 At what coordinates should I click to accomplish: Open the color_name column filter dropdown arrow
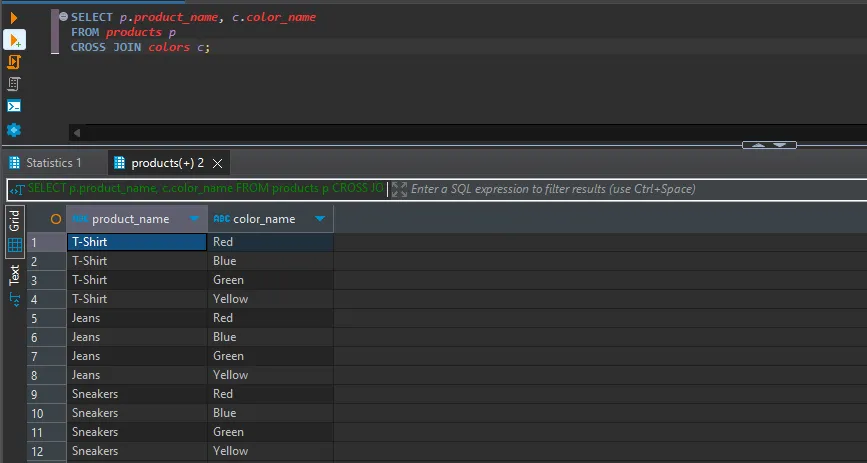click(x=320, y=219)
